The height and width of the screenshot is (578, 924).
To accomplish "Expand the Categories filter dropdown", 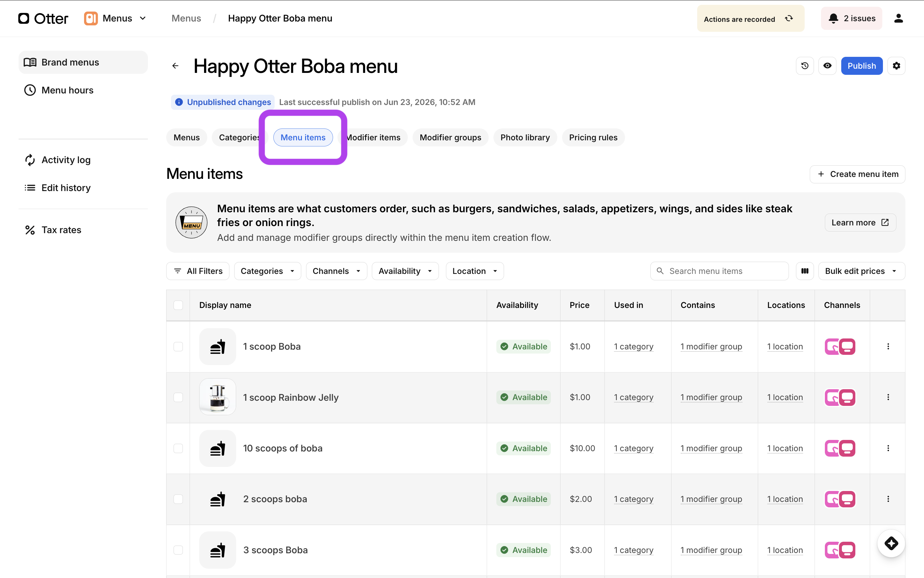I will tap(267, 271).
